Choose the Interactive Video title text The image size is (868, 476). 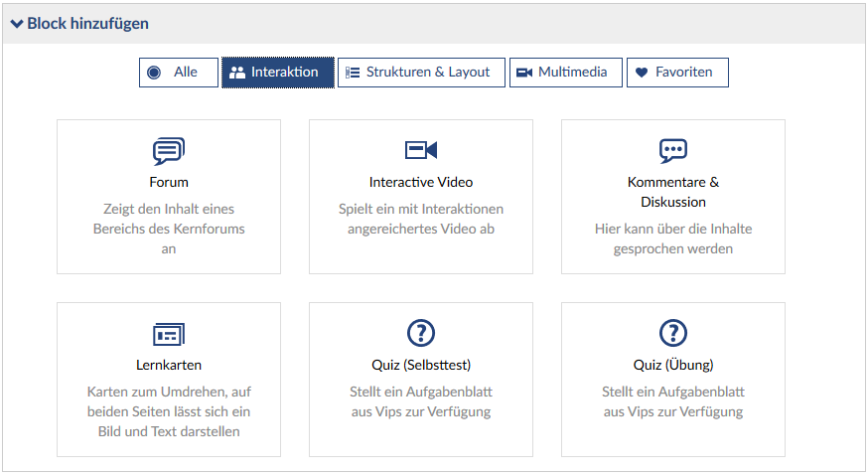pyautogui.click(x=421, y=182)
